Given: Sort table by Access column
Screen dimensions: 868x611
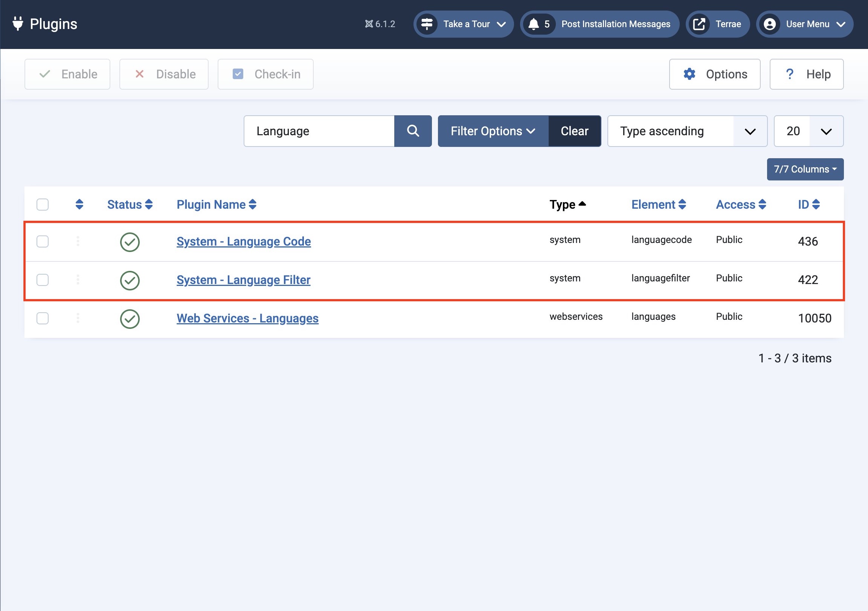Looking at the screenshot, I should pyautogui.click(x=741, y=204).
